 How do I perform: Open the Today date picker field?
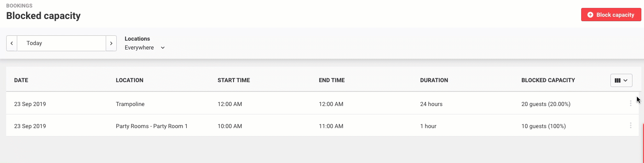pos(61,43)
